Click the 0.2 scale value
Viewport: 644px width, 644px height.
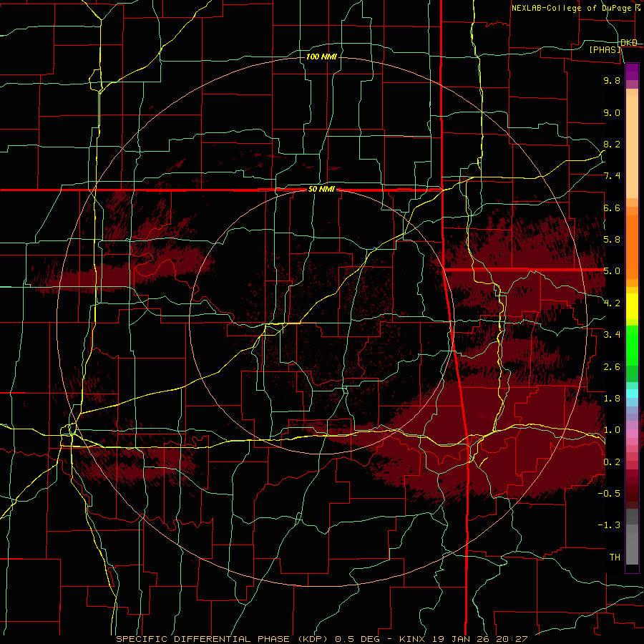pyautogui.click(x=612, y=462)
